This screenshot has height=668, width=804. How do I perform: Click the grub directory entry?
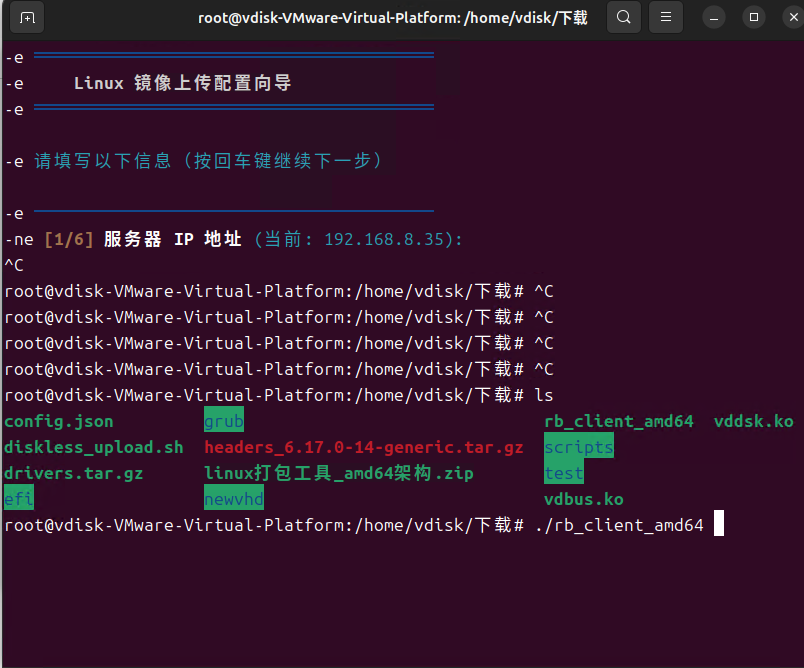pyautogui.click(x=224, y=421)
